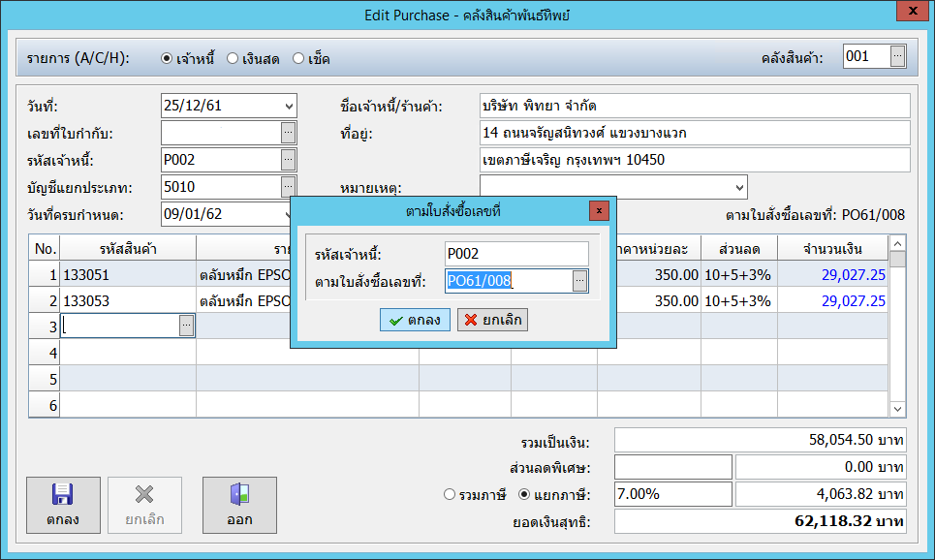Click the save disk ตกลง button
Image resolution: width=935 pixels, height=560 pixels.
tap(63, 505)
